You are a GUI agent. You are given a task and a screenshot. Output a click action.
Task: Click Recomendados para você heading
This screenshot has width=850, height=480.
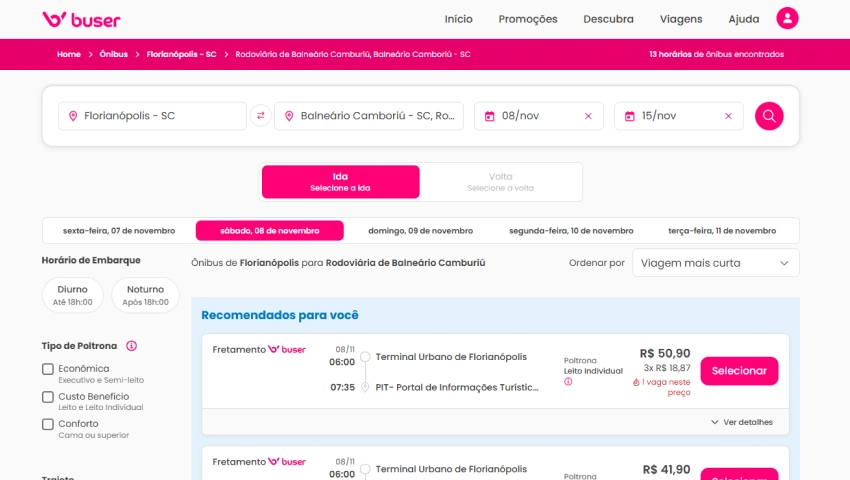[280, 315]
